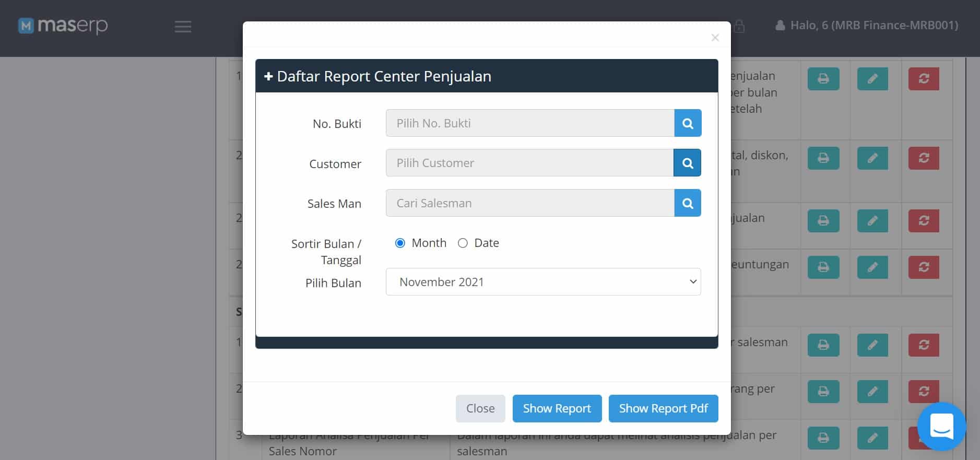980x460 pixels.
Task: Click the search icon beside Customer field
Action: pos(687,163)
